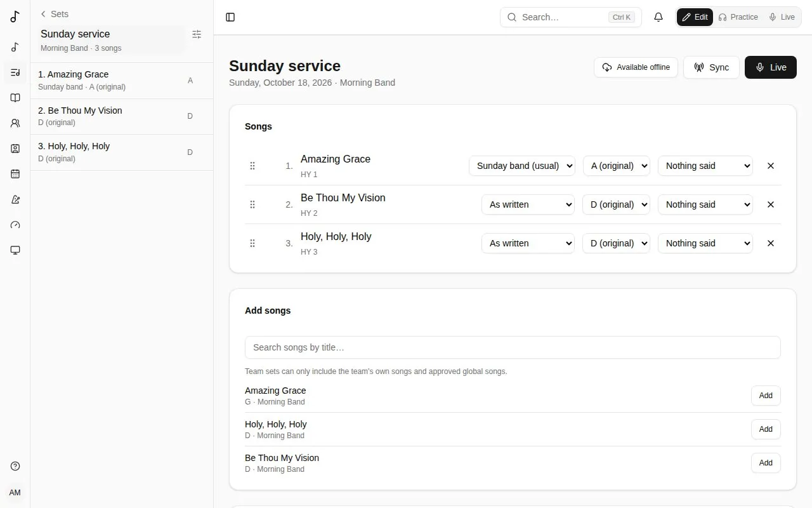Switch to Live tab beside Practice
This screenshot has width=812, height=508.
coord(782,17)
